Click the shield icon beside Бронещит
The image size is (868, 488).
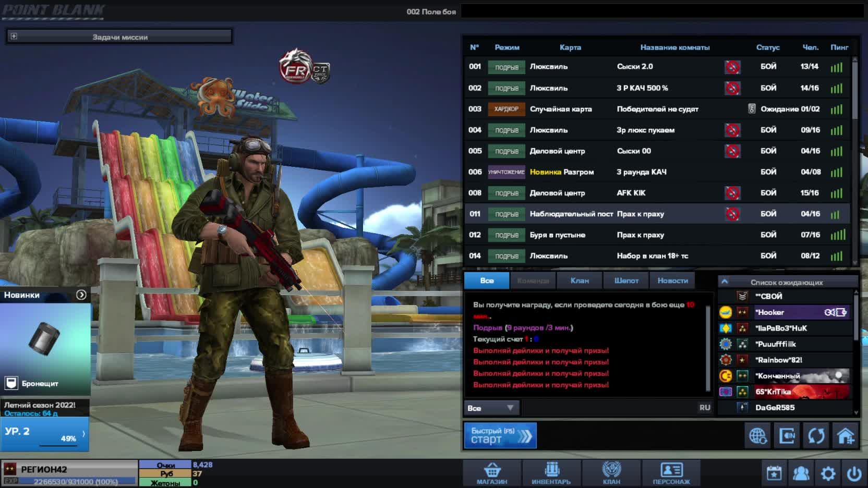(11, 383)
